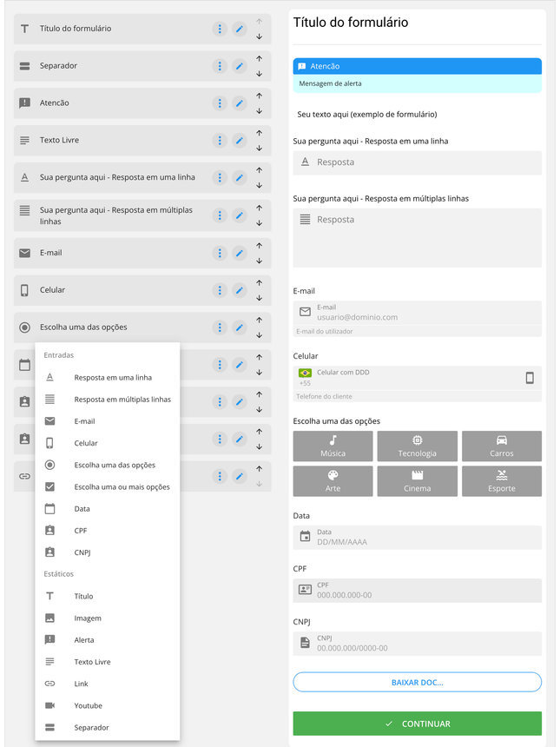Screen dimensions: 560x747
Task: Open the Brazil flag country code selector
Action: [x=305, y=373]
